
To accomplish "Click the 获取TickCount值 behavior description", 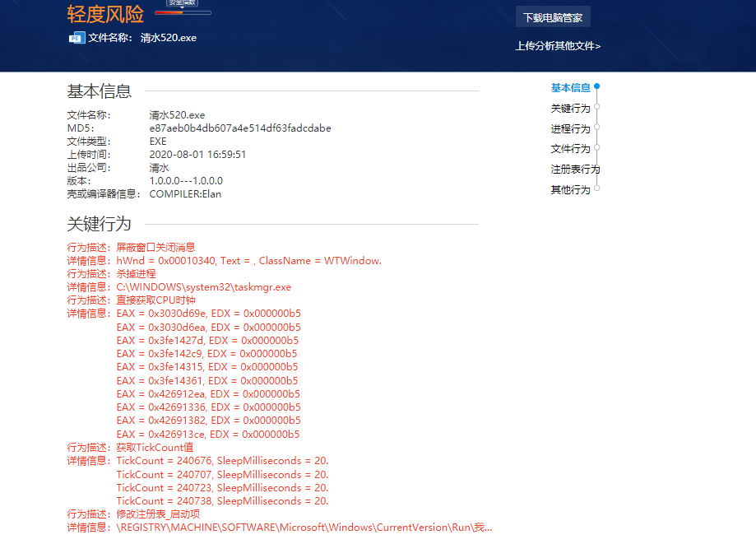I will (155, 448).
